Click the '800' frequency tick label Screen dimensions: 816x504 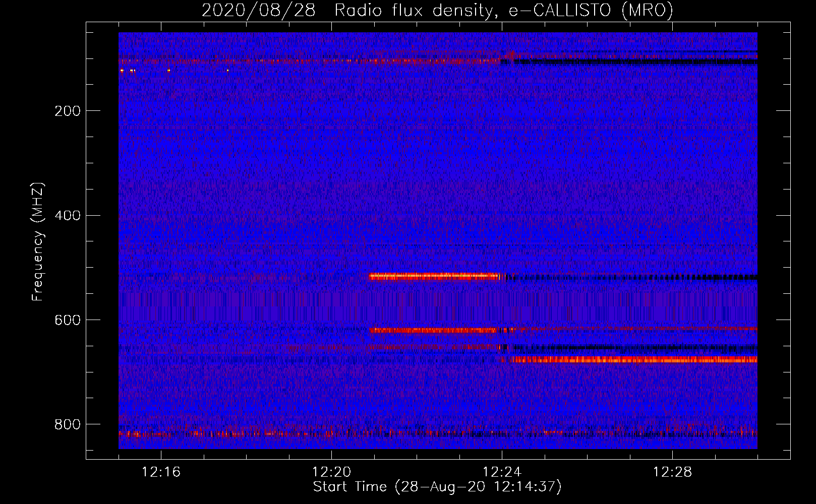pos(67,424)
